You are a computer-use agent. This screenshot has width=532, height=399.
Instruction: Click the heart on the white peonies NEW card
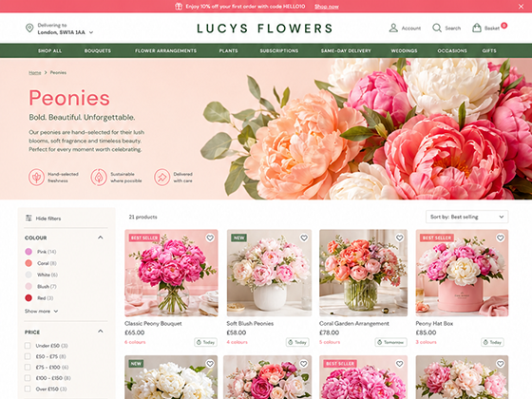tap(210, 364)
